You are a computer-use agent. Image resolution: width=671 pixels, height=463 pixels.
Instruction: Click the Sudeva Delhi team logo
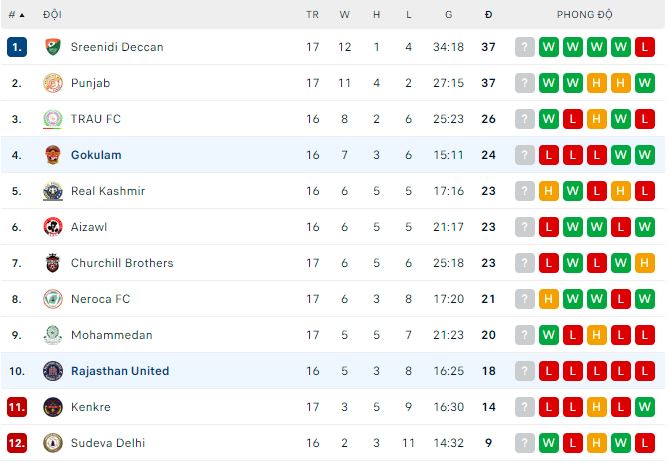53,443
